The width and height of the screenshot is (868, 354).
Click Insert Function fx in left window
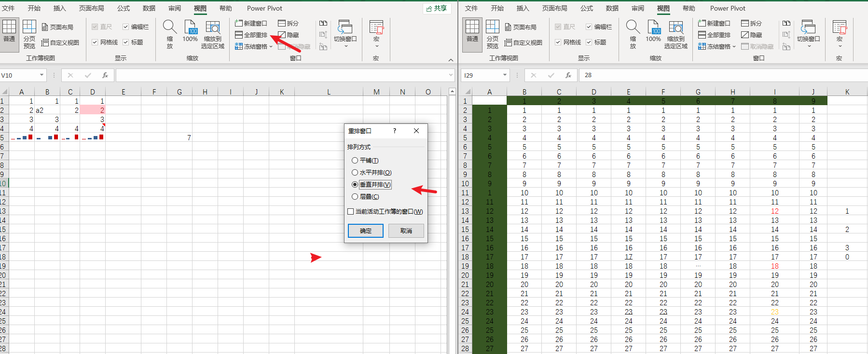pos(105,75)
